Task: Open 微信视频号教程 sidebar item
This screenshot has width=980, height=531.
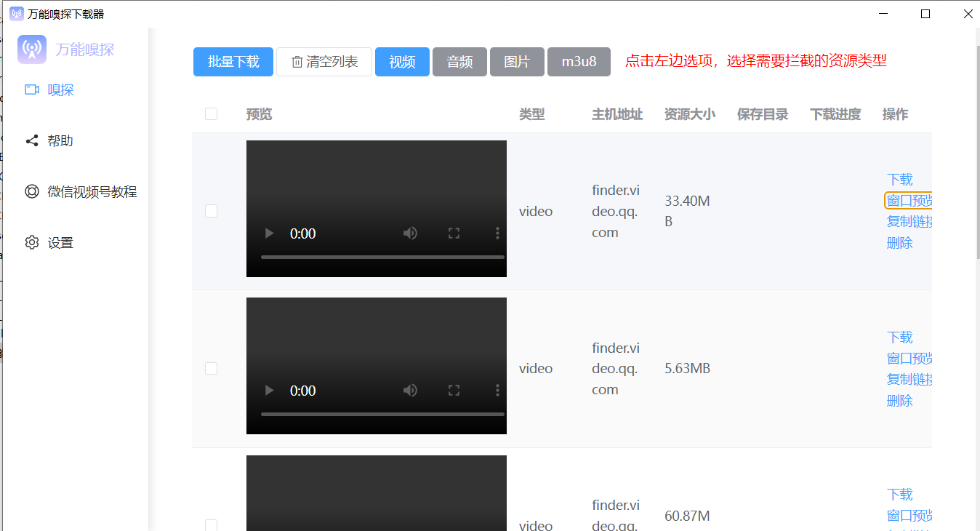Action: click(92, 192)
